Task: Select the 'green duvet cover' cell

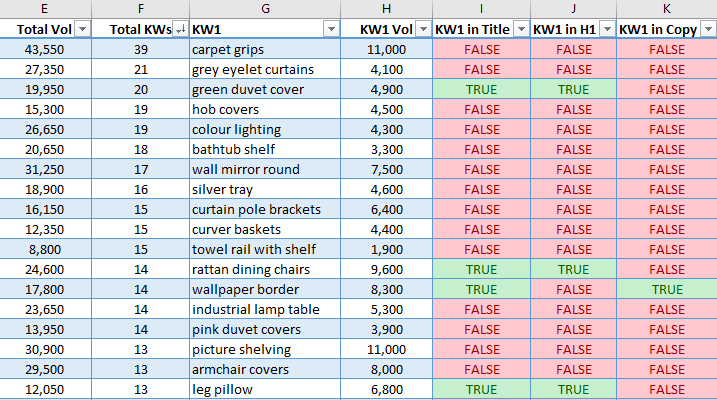Action: pyautogui.click(x=247, y=89)
